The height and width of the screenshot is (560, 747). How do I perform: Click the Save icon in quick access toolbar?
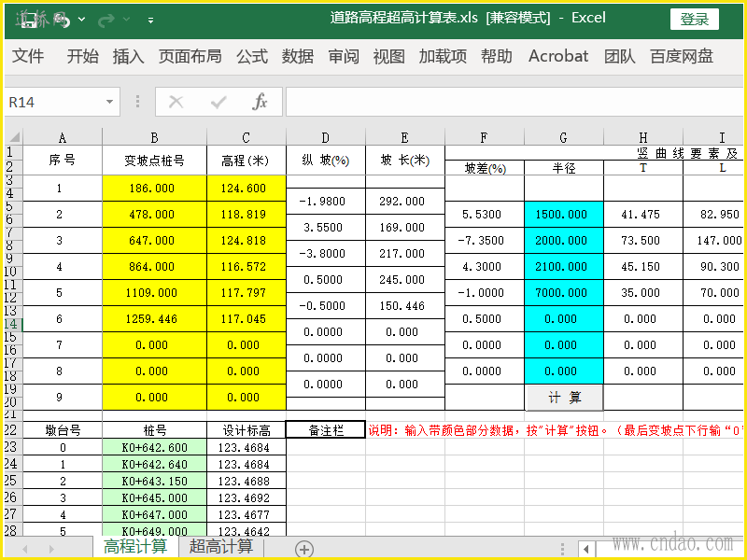tap(30, 20)
